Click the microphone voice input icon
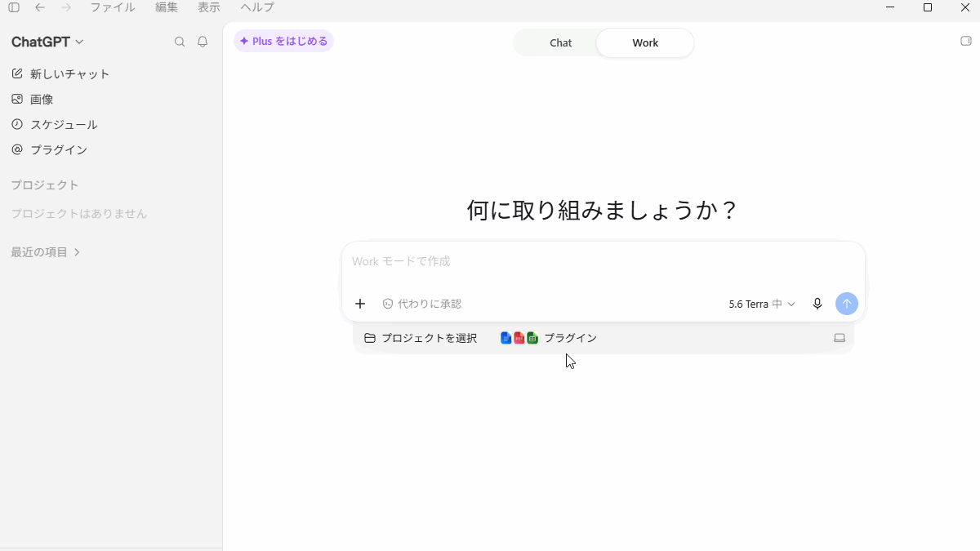980x551 pixels. coord(817,304)
